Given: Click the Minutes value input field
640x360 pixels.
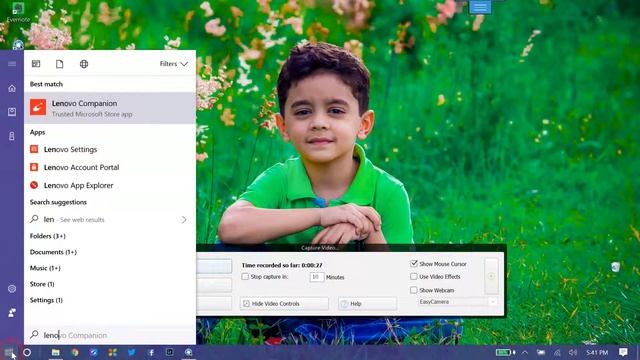Looking at the screenshot, I should tap(317, 277).
